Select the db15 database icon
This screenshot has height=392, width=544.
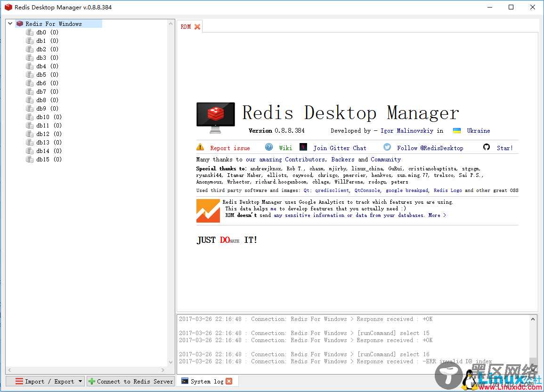[30, 160]
